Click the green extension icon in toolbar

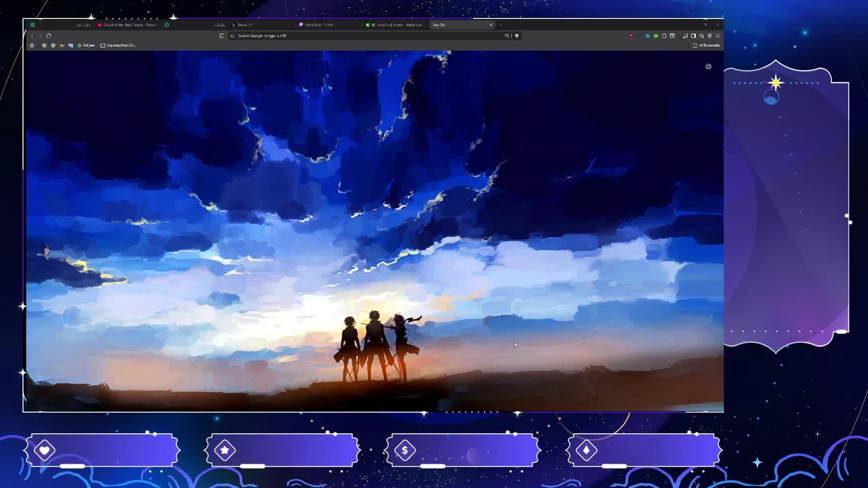click(x=656, y=35)
